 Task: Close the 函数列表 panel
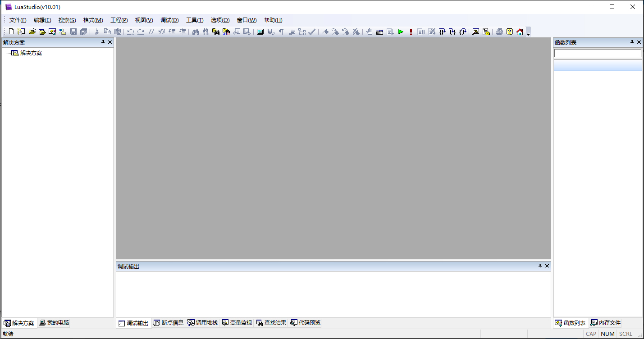(639, 42)
